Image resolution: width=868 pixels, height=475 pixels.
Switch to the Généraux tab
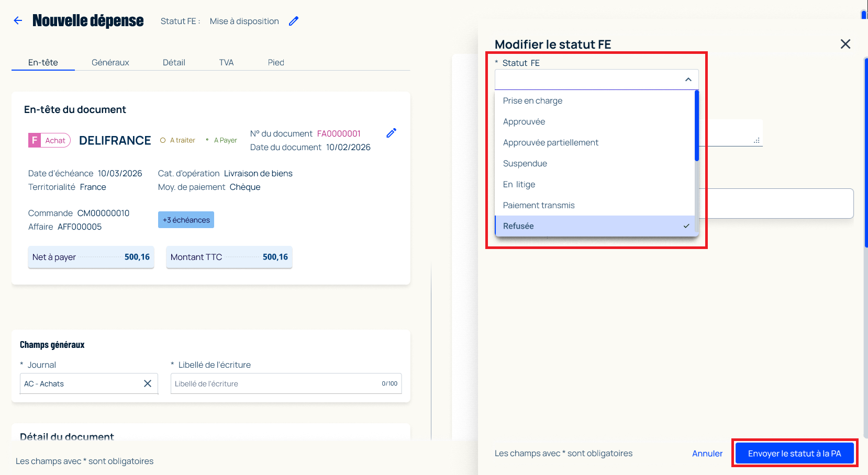[x=110, y=62]
